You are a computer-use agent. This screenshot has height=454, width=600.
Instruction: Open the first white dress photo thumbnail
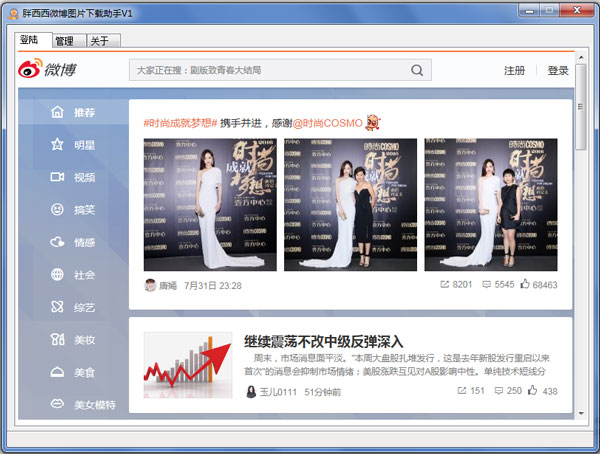coord(210,204)
